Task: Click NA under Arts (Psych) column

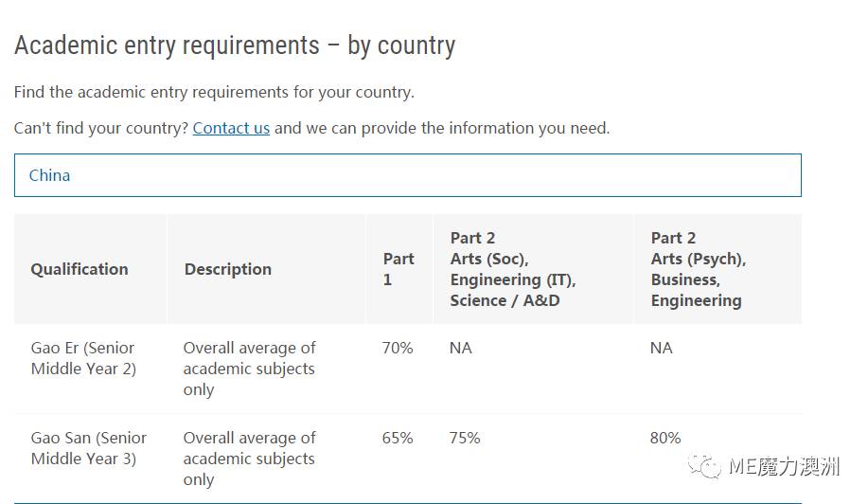Action: [x=662, y=348]
